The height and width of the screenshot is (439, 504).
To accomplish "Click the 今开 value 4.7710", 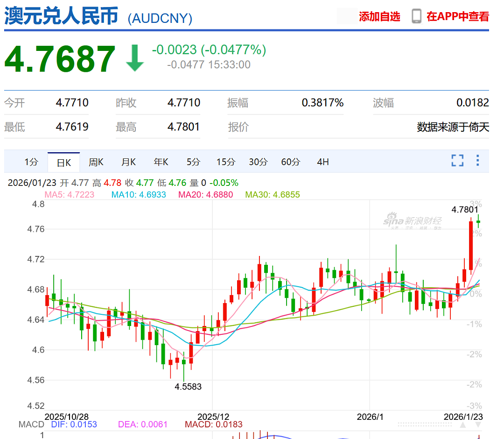I will pyautogui.click(x=72, y=103).
